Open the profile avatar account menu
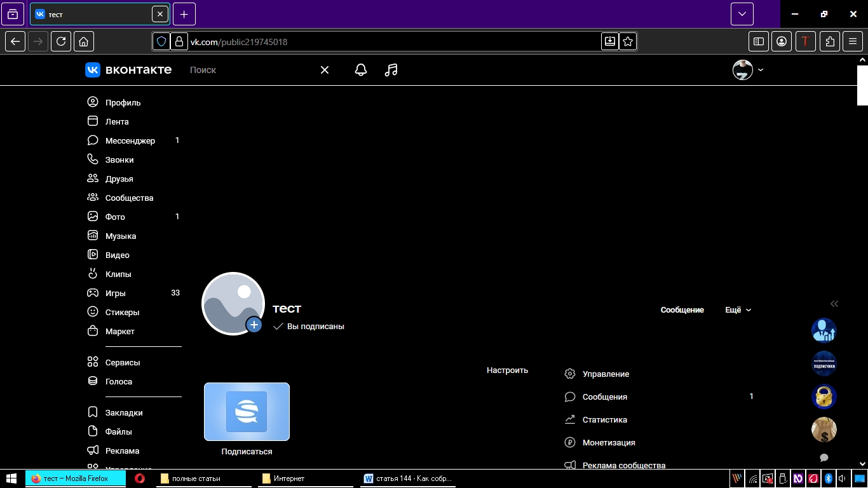The width and height of the screenshot is (868, 488). pos(748,70)
